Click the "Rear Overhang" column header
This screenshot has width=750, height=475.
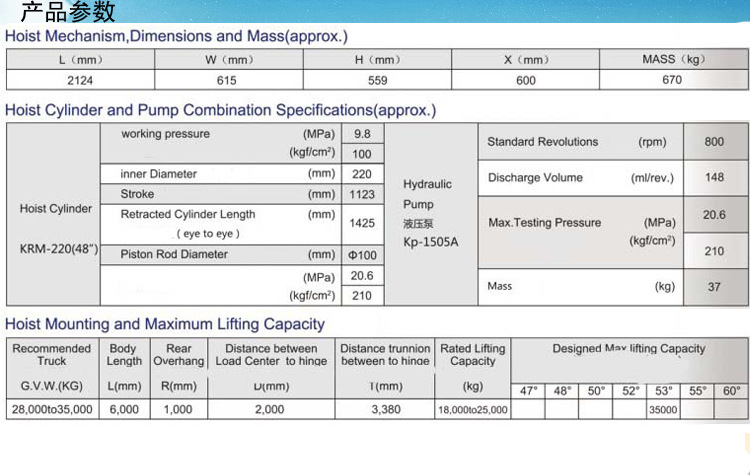pos(179,355)
